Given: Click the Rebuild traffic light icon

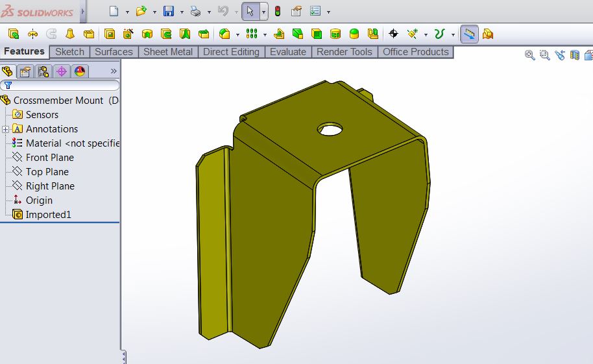Looking at the screenshot, I should 278,11.
